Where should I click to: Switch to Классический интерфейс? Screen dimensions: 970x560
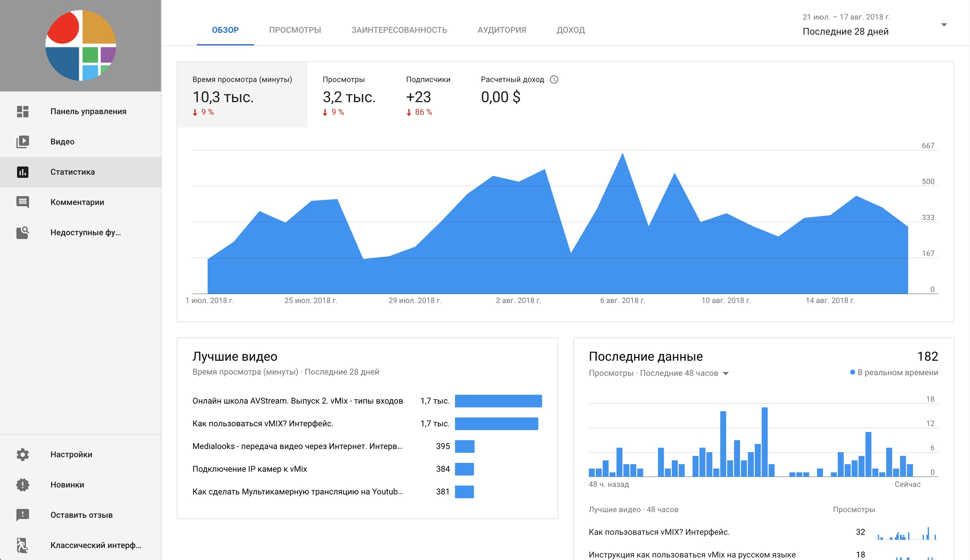click(80, 545)
